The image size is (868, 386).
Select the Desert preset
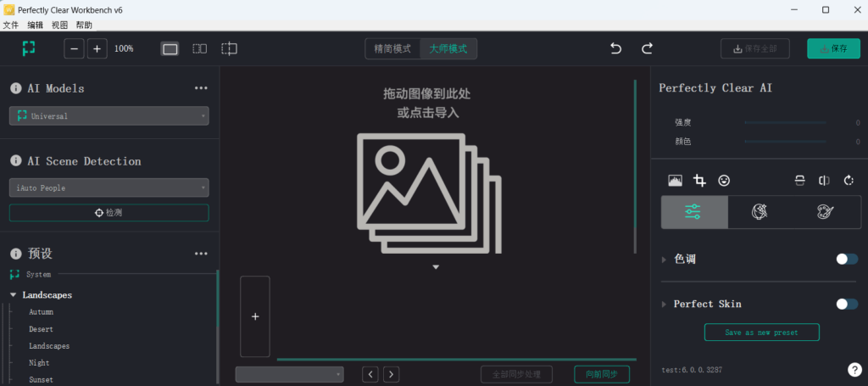41,329
